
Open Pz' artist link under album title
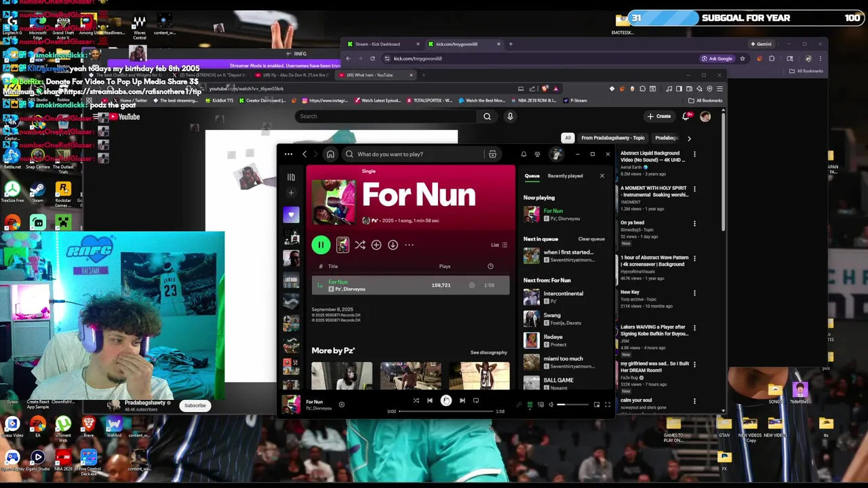(374, 221)
